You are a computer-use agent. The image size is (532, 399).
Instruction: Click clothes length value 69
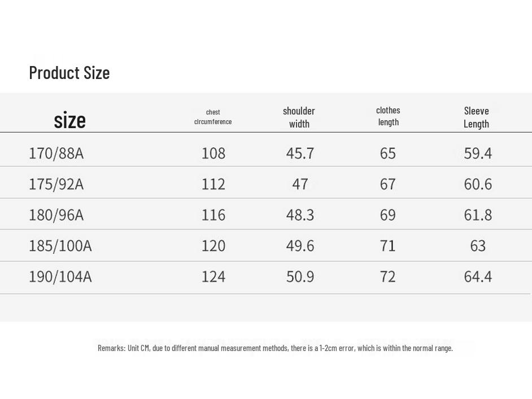point(388,215)
